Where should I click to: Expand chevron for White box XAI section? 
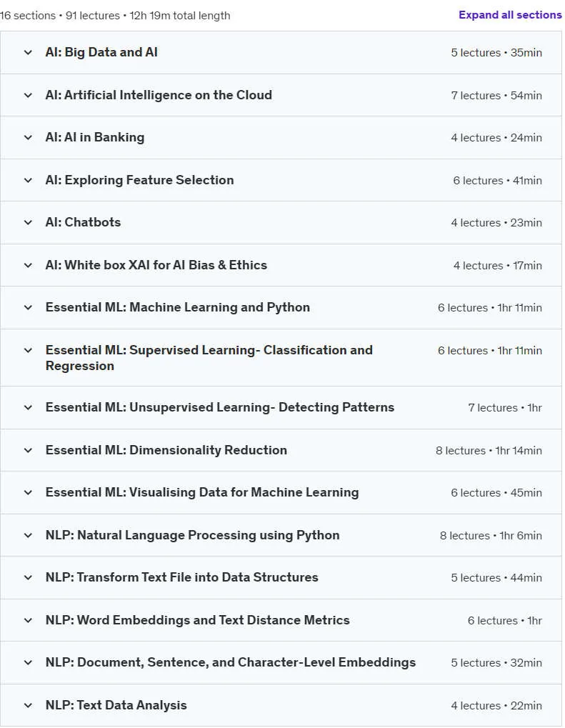pos(28,265)
